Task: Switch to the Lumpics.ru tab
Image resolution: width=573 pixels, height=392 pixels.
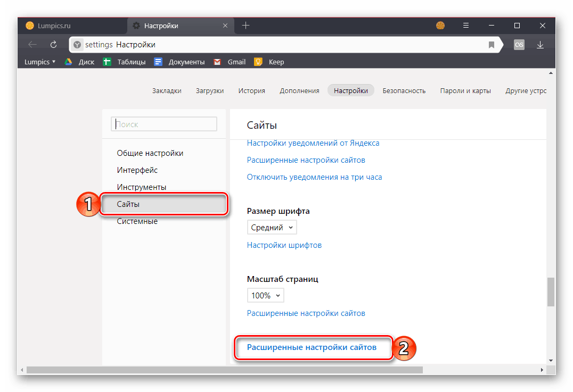Action: (x=53, y=26)
